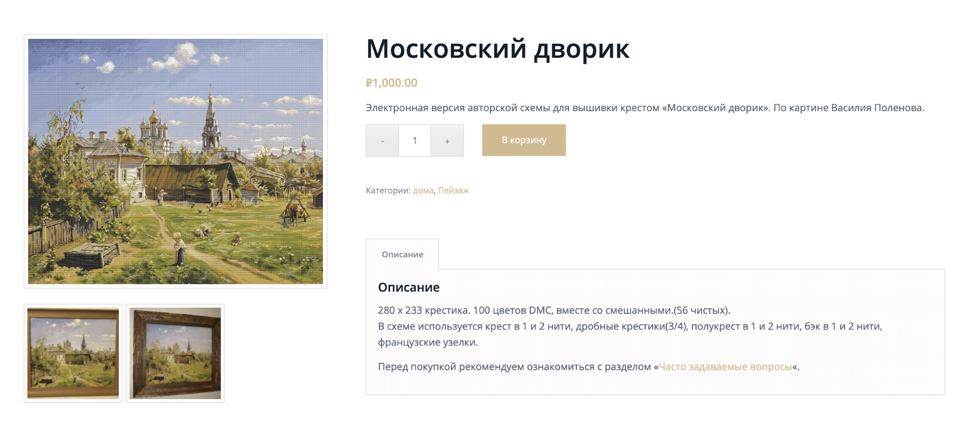Image resolution: width=980 pixels, height=436 pixels.
Task: Decrease quantity with the minus button
Action: (382, 141)
